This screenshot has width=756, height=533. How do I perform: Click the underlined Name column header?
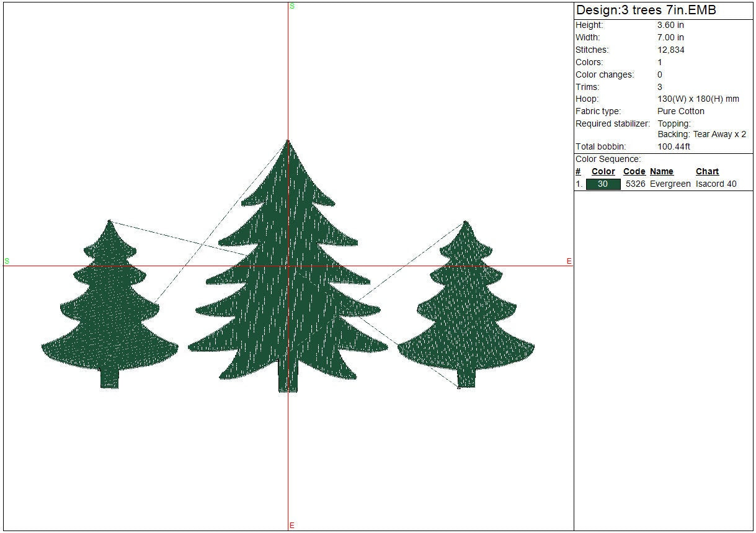tap(661, 172)
